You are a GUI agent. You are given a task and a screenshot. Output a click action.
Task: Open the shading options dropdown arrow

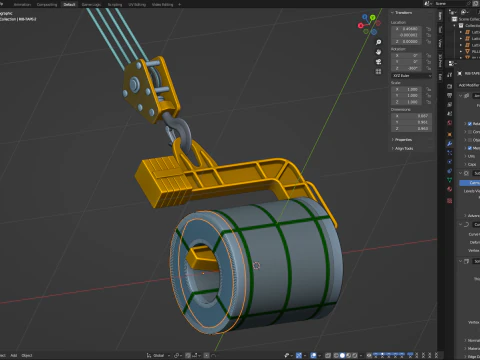coord(361,355)
